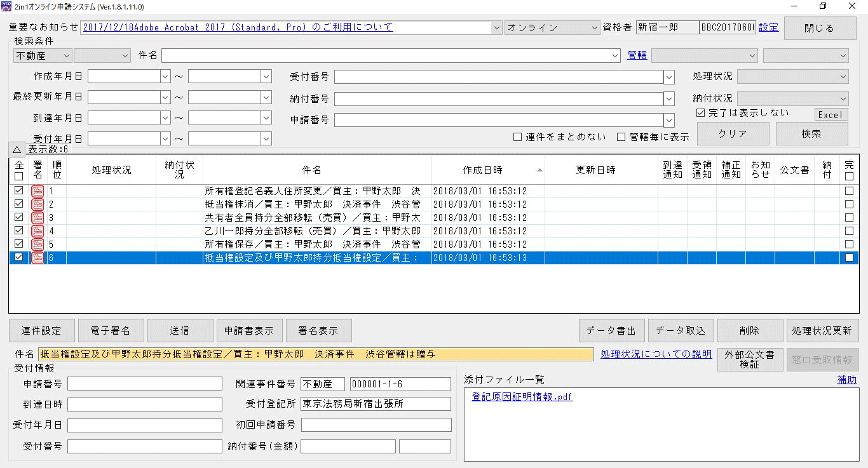Click the signature seal icon in row 6
The image size is (868, 468).
pos(37,258)
